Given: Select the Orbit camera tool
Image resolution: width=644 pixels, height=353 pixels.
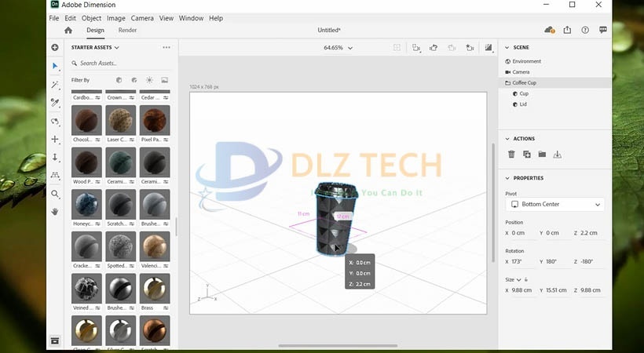Looking at the screenshot, I should tap(55, 122).
